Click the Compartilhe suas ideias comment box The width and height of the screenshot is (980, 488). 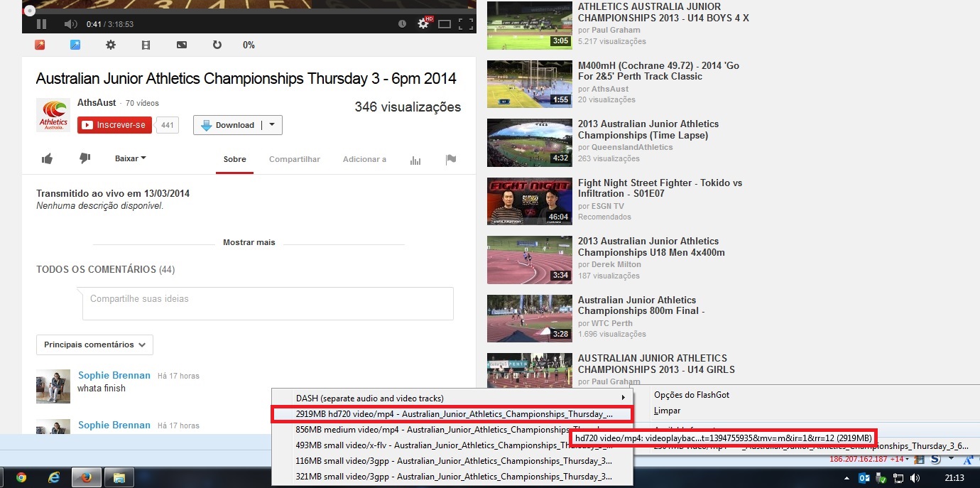point(268,303)
